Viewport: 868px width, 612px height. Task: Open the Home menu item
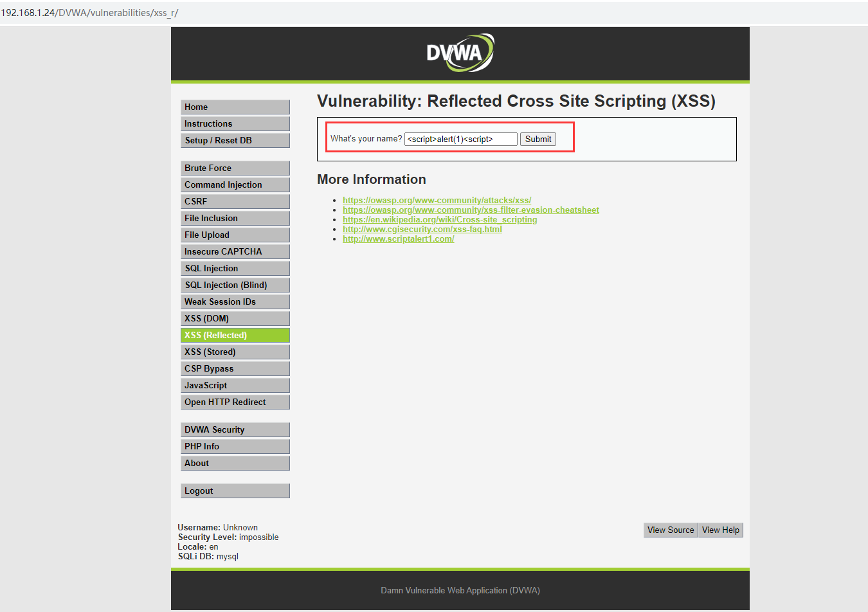[235, 107]
